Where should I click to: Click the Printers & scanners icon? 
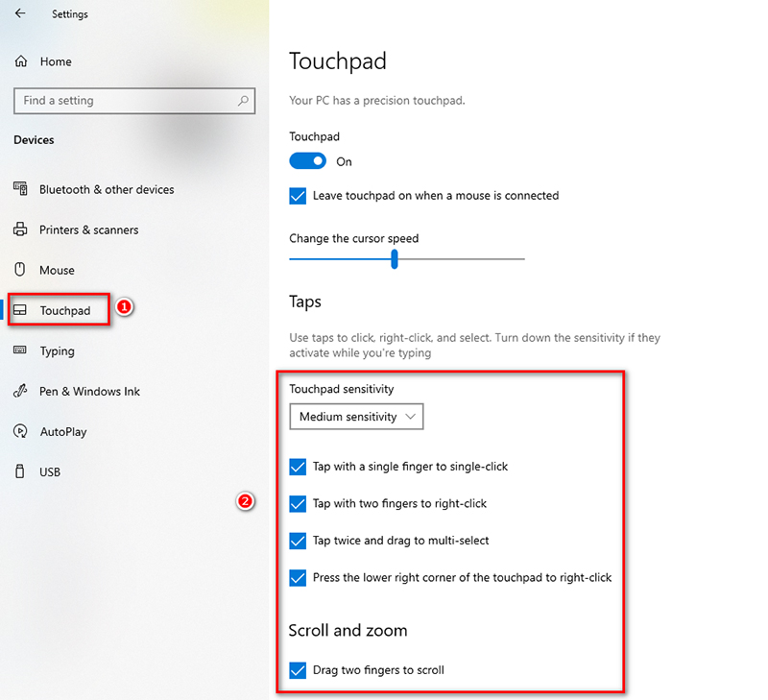[x=20, y=229]
